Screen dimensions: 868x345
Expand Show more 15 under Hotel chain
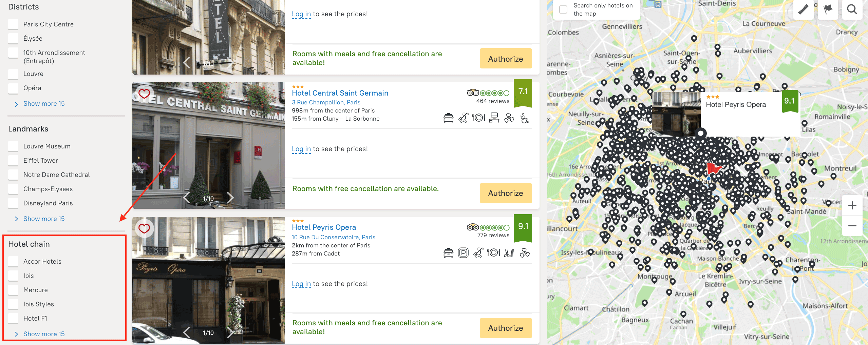click(x=44, y=334)
